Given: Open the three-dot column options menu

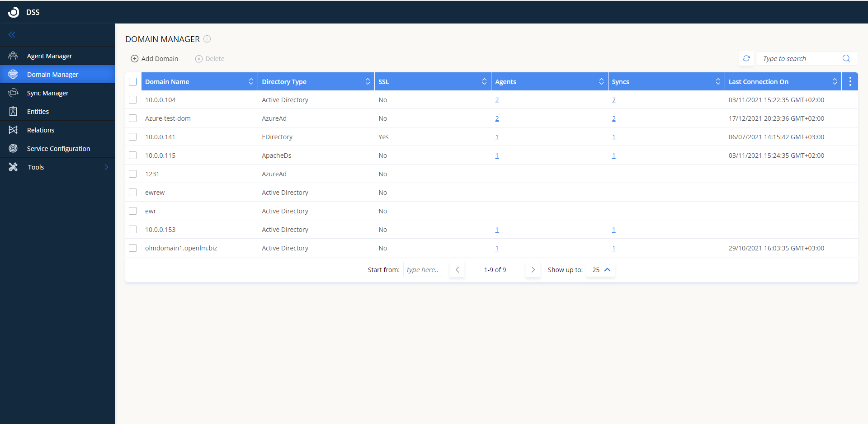Looking at the screenshot, I should [x=850, y=82].
